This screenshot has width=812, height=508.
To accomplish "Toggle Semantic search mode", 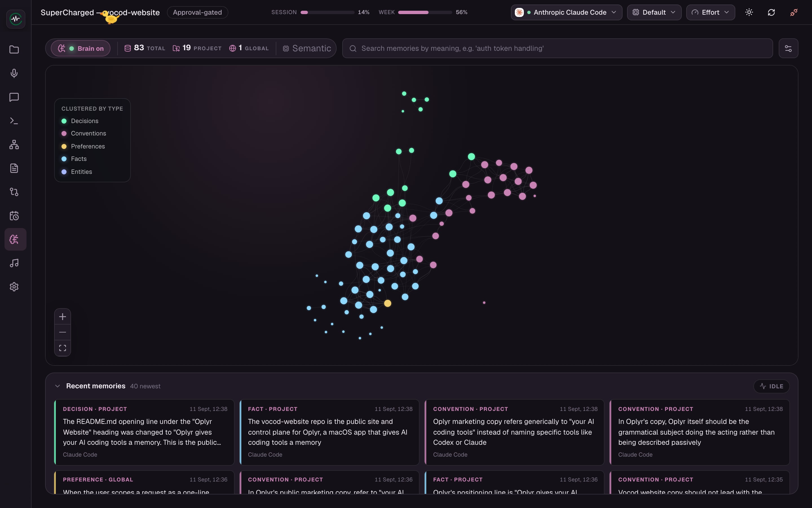I will click(x=307, y=48).
